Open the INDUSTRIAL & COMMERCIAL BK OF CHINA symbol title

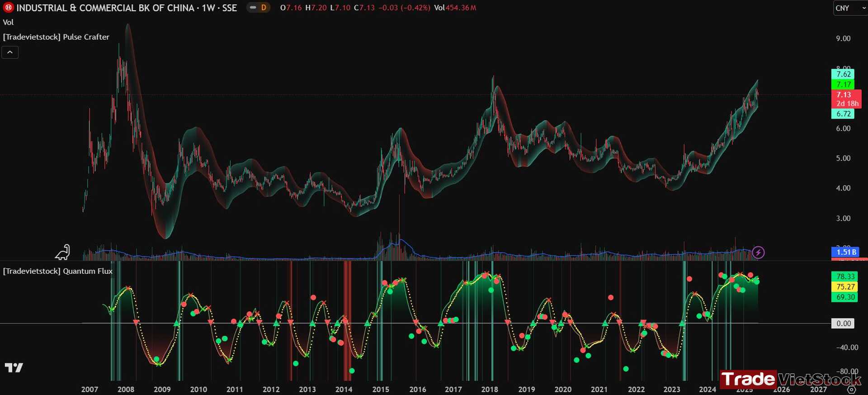click(127, 8)
